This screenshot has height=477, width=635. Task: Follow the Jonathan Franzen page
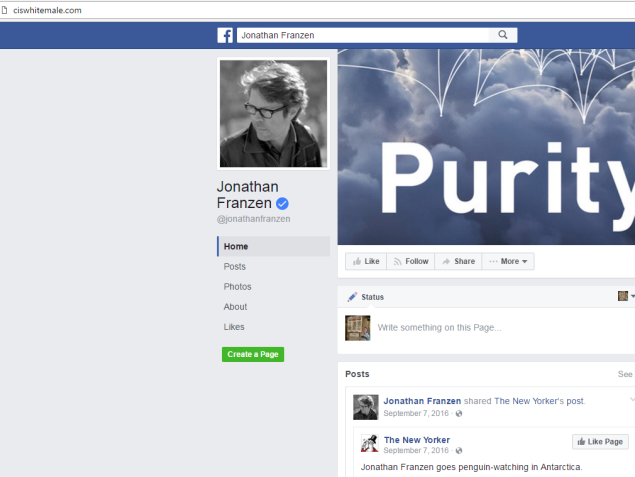tap(411, 261)
